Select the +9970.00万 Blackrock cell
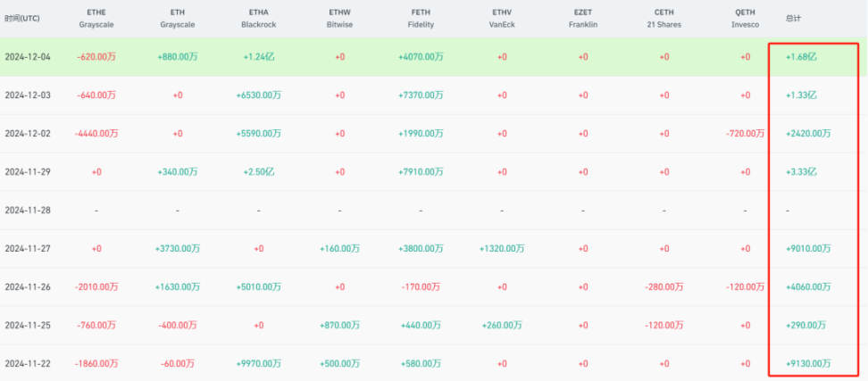This screenshot has width=868, height=381. point(258,363)
